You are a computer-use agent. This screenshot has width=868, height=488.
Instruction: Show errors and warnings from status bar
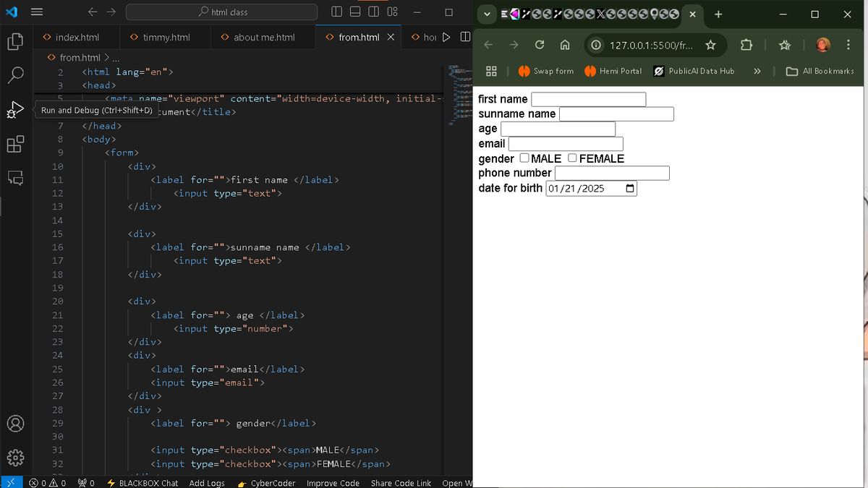coord(48,482)
